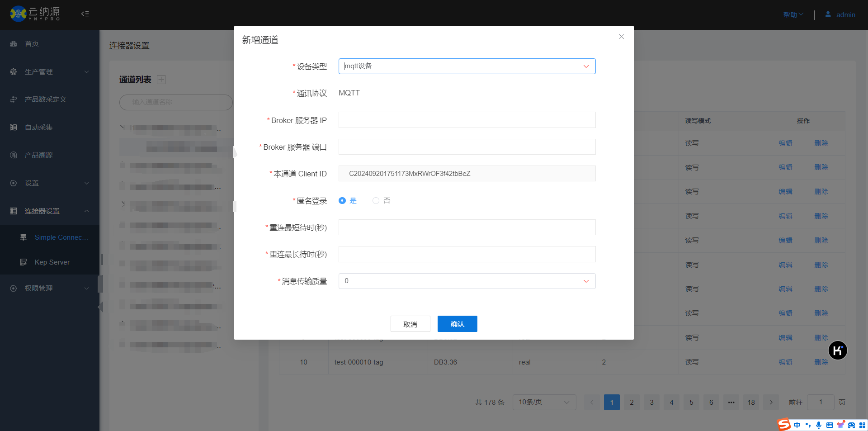Click the 确认 button
The width and height of the screenshot is (868, 431).
point(457,324)
